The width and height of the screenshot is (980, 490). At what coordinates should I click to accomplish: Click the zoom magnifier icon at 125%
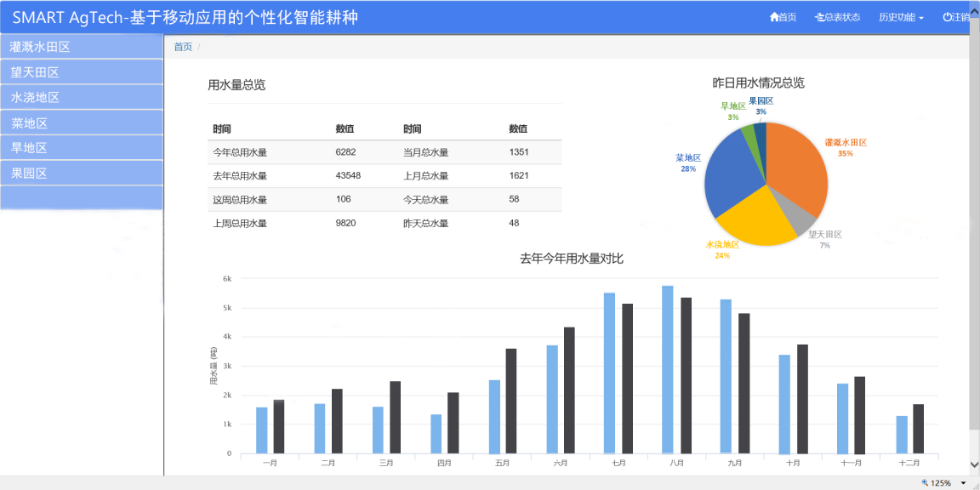(925, 483)
